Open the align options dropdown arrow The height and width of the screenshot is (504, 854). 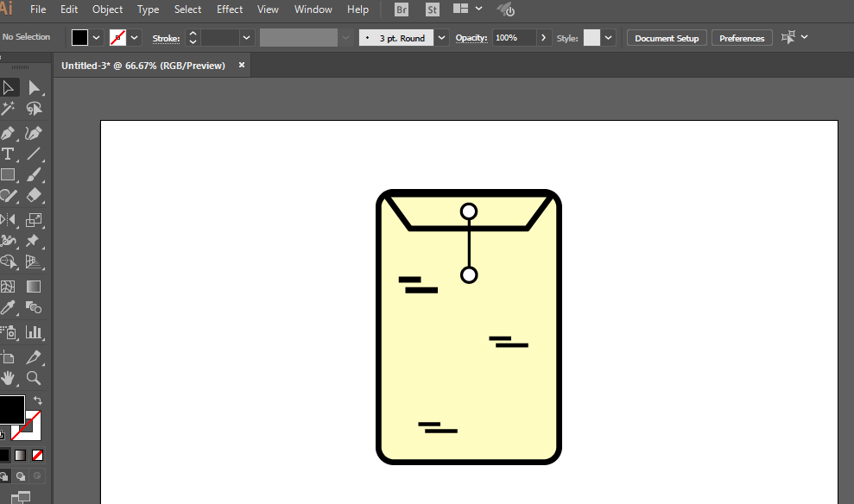coord(805,37)
